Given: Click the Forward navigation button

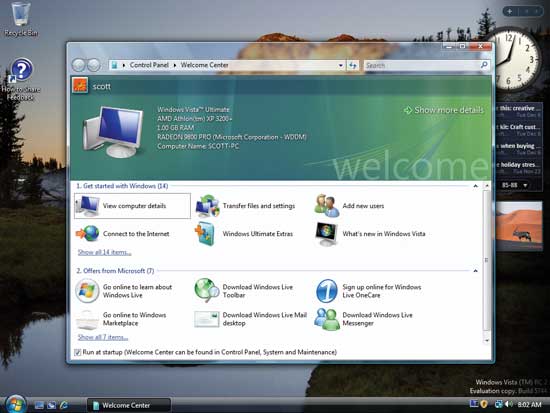Looking at the screenshot, I should click(x=94, y=65).
